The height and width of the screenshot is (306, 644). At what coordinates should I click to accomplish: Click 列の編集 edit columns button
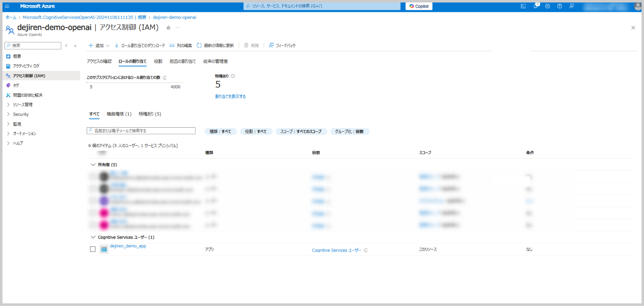click(x=180, y=45)
